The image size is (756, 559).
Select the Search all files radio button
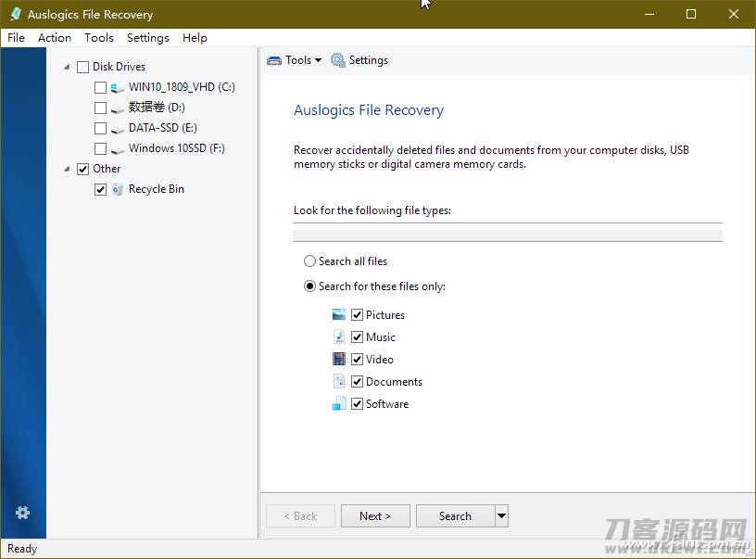coord(309,261)
